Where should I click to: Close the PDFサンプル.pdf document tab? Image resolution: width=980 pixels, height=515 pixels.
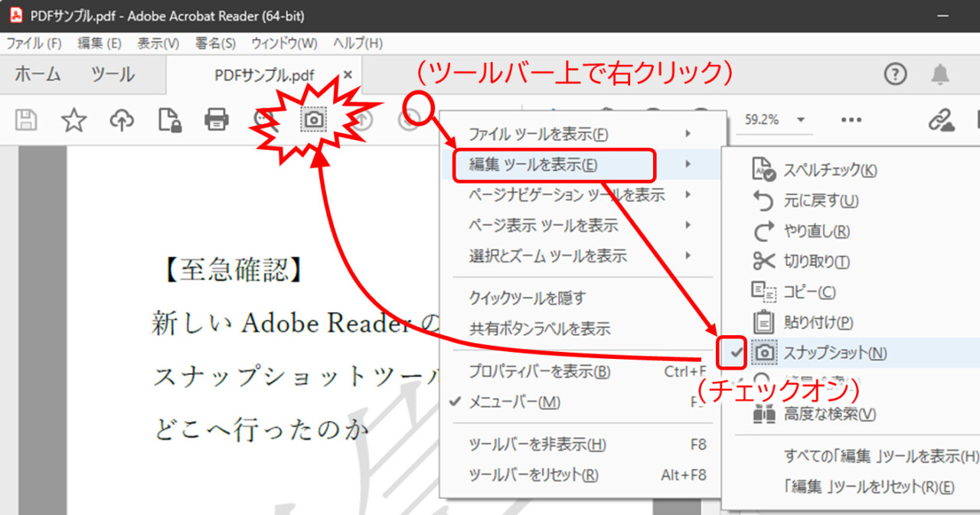click(348, 76)
